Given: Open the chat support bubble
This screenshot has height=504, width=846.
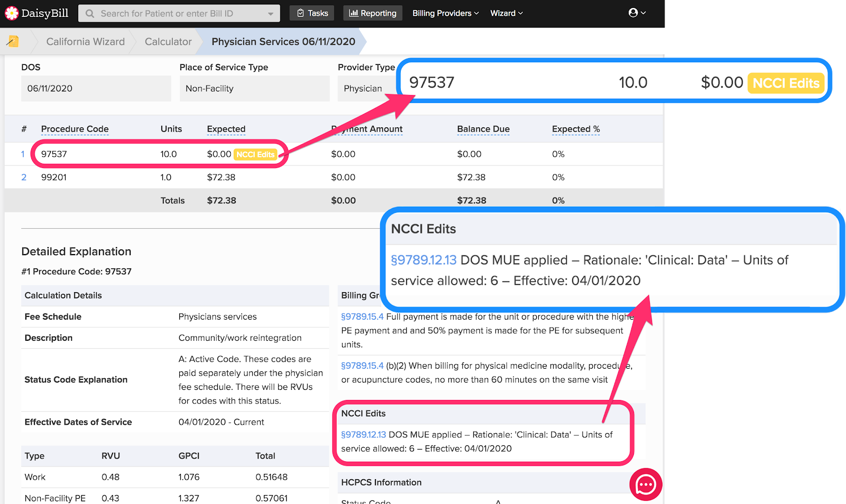Looking at the screenshot, I should point(646,484).
